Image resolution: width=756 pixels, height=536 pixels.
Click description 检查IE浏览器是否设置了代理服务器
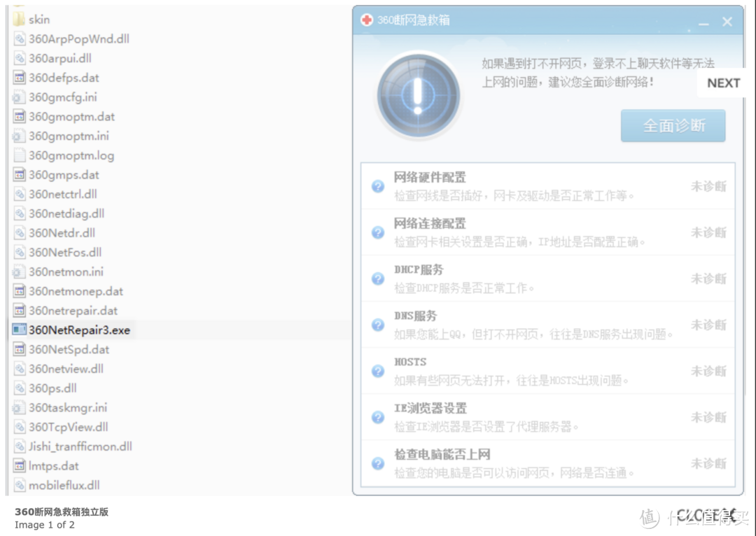[x=486, y=427]
